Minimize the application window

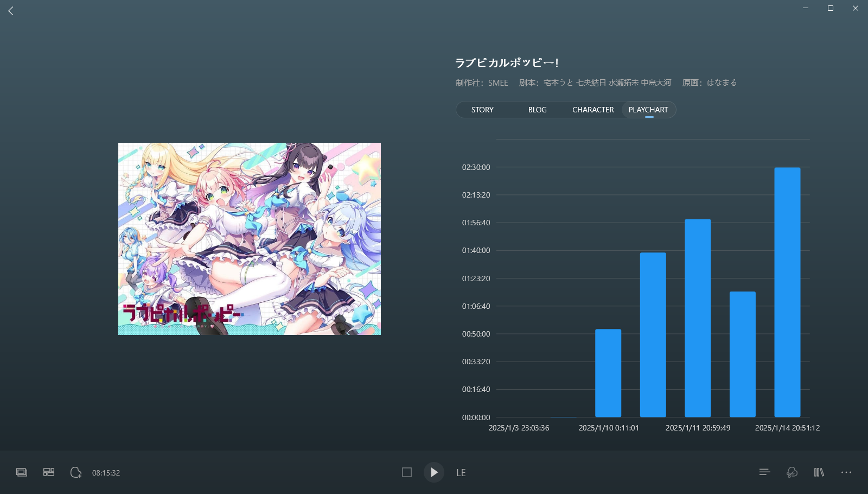coord(806,8)
